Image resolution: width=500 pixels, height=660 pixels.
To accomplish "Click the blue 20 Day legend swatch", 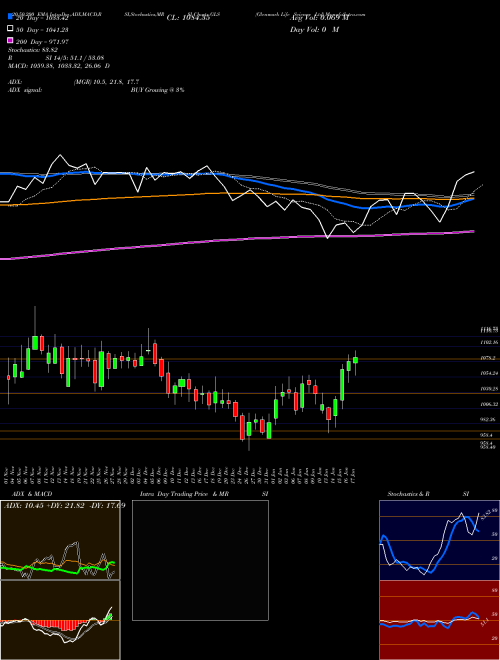I will [x=10, y=16].
